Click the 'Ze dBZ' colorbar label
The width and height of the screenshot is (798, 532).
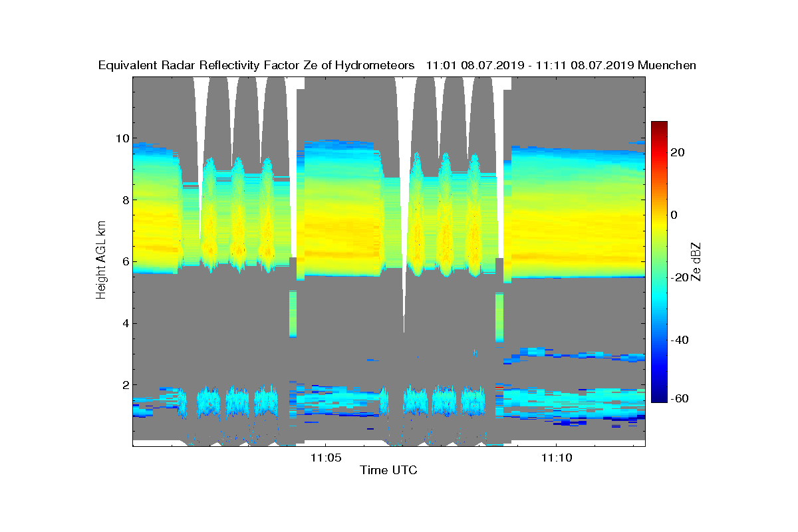[x=697, y=261]
